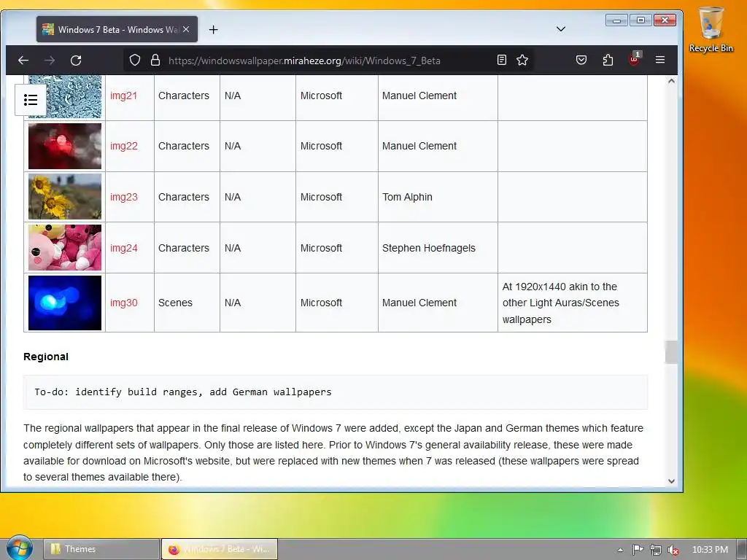Open the img30 link

(x=124, y=303)
